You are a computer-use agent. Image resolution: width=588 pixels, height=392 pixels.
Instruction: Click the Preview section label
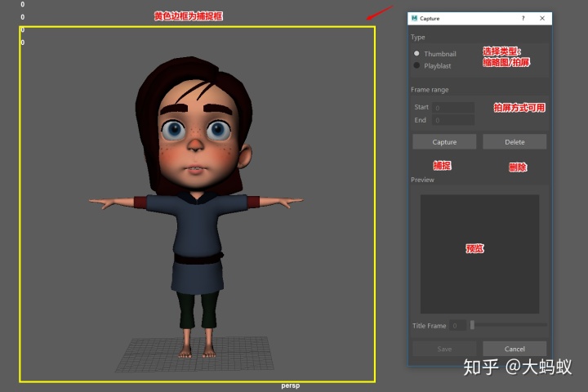click(x=423, y=180)
